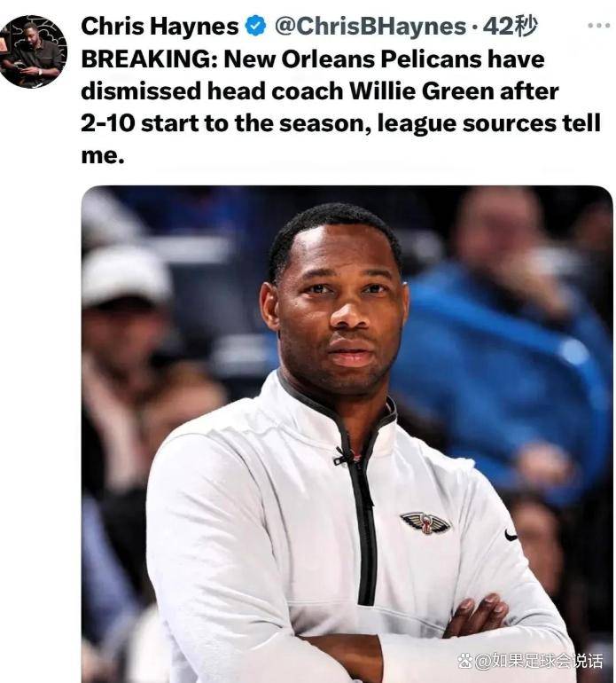Click the clip-on microphone on the collar
616x683 pixels.
344,455
